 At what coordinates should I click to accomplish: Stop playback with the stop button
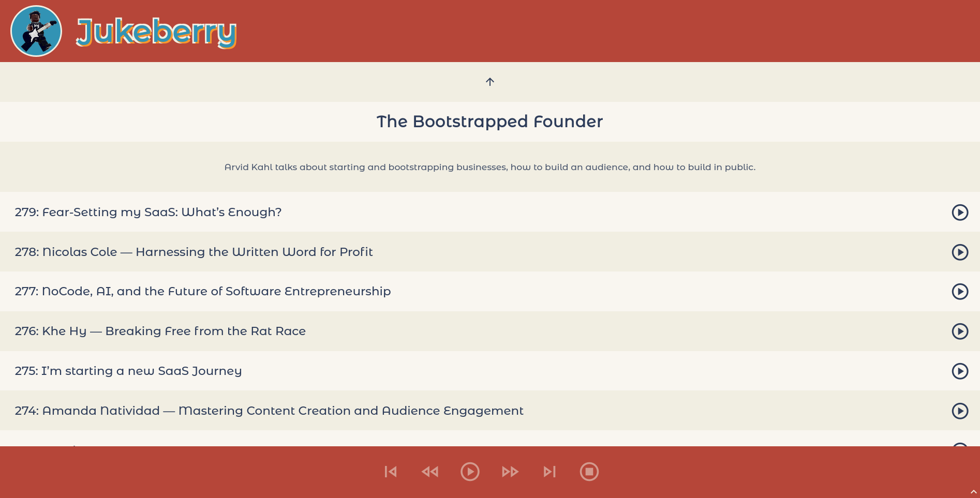click(x=589, y=472)
